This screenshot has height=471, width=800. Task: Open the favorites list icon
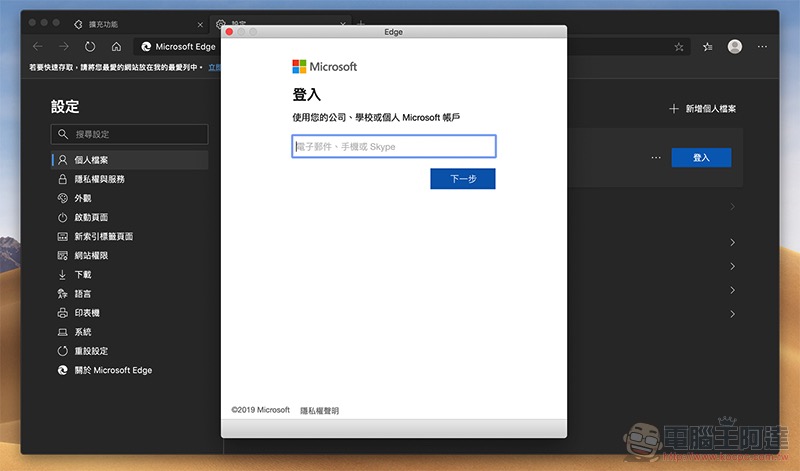[x=707, y=46]
